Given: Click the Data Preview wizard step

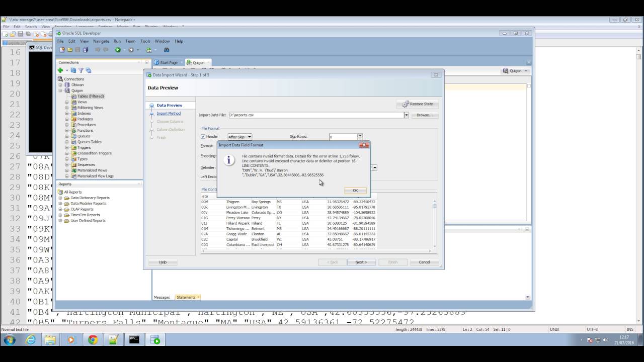Looking at the screenshot, I should point(169,105).
